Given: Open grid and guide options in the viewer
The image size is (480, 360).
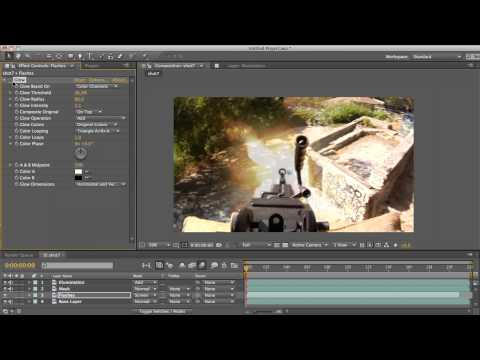Looking at the screenshot, I should pos(176,245).
